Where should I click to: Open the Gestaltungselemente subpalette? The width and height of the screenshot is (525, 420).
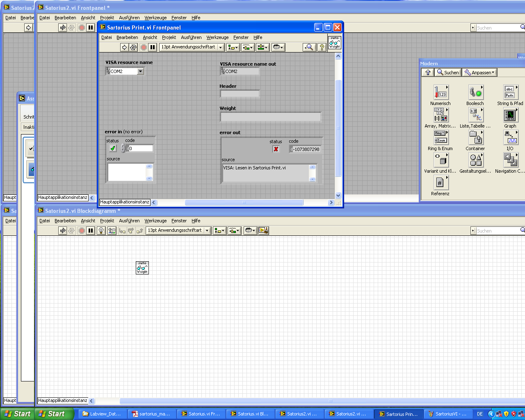pos(475,160)
